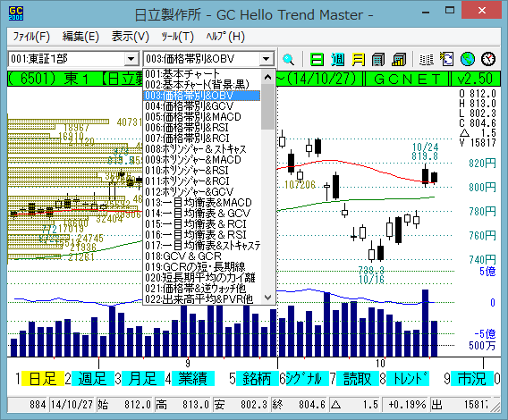508x420 pixels.
Task: Click dropdown list scroll down arrow
Action: click(x=268, y=297)
